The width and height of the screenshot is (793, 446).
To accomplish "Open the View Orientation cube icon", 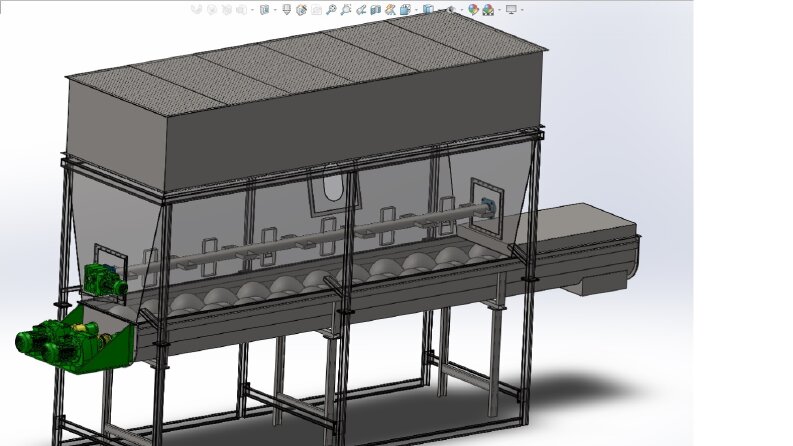I will click(405, 10).
